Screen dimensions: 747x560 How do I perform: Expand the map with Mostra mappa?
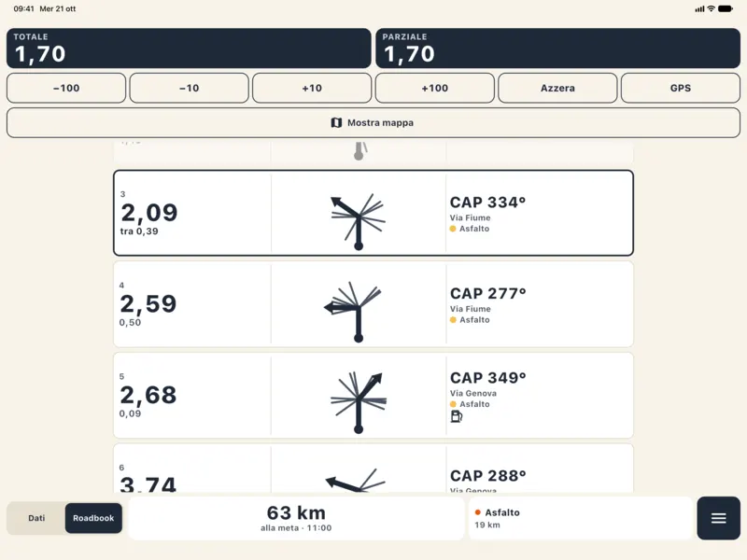coord(373,123)
